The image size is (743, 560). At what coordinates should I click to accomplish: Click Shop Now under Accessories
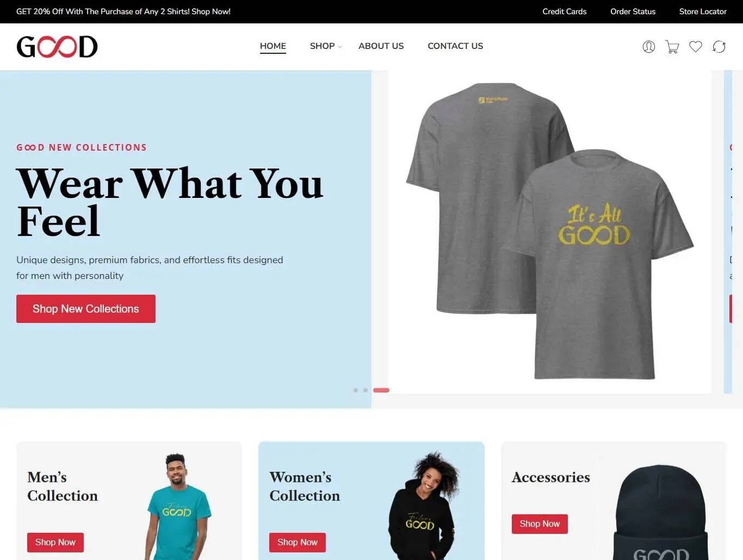[x=540, y=524]
